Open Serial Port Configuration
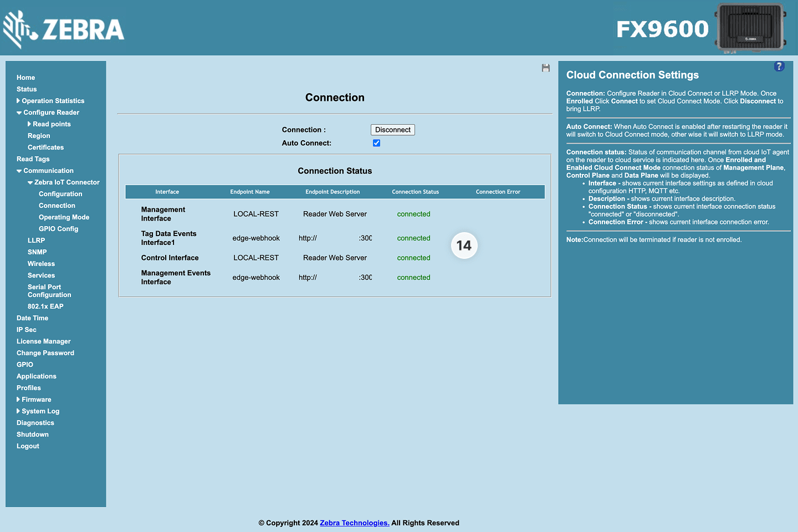This screenshot has height=532, width=798. [49, 291]
